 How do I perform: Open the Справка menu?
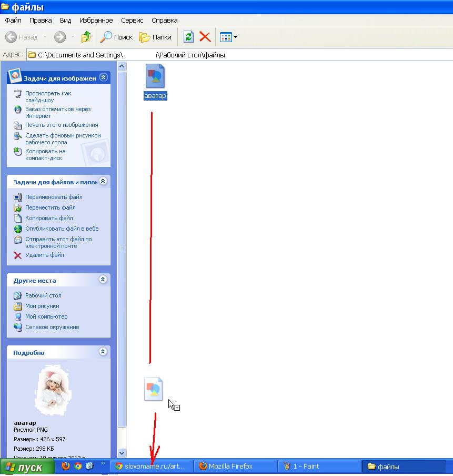pyautogui.click(x=165, y=21)
